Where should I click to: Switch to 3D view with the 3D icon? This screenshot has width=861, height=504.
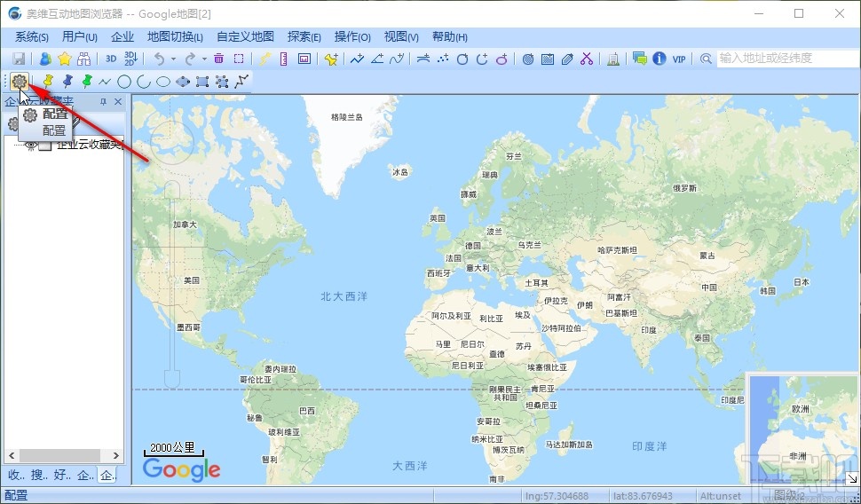tap(111, 59)
